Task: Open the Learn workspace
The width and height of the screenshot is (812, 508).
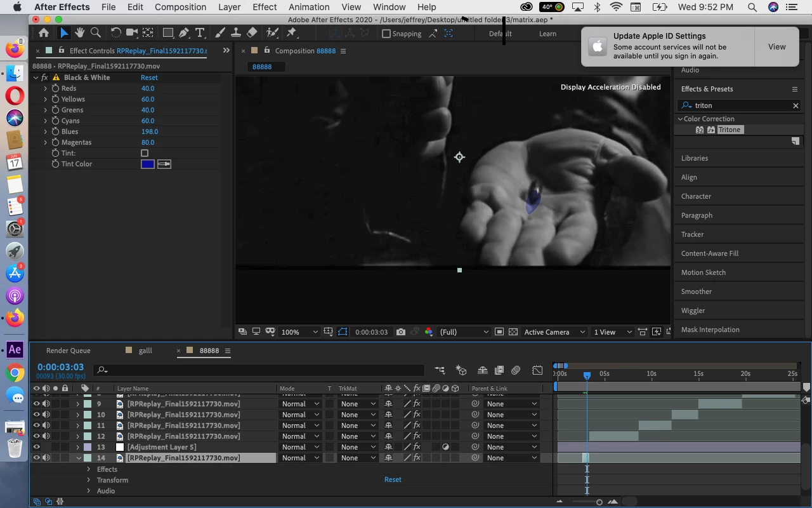Action: pyautogui.click(x=547, y=34)
